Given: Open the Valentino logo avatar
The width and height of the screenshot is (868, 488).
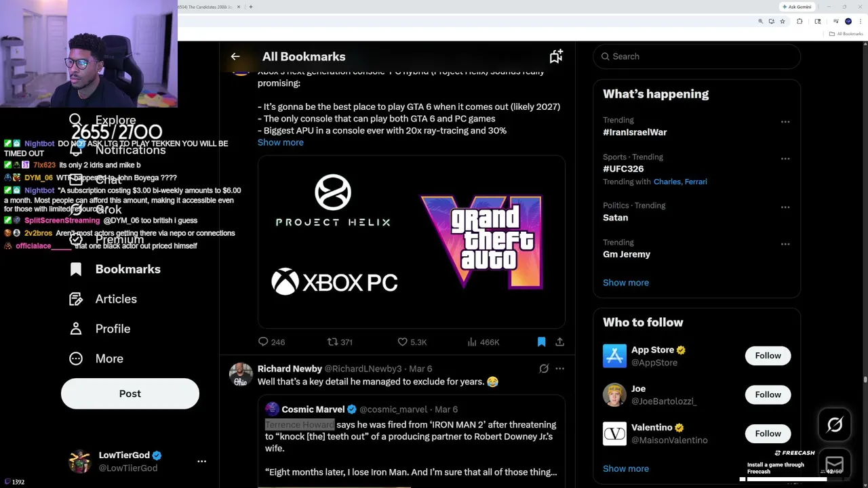Looking at the screenshot, I should 614,434.
